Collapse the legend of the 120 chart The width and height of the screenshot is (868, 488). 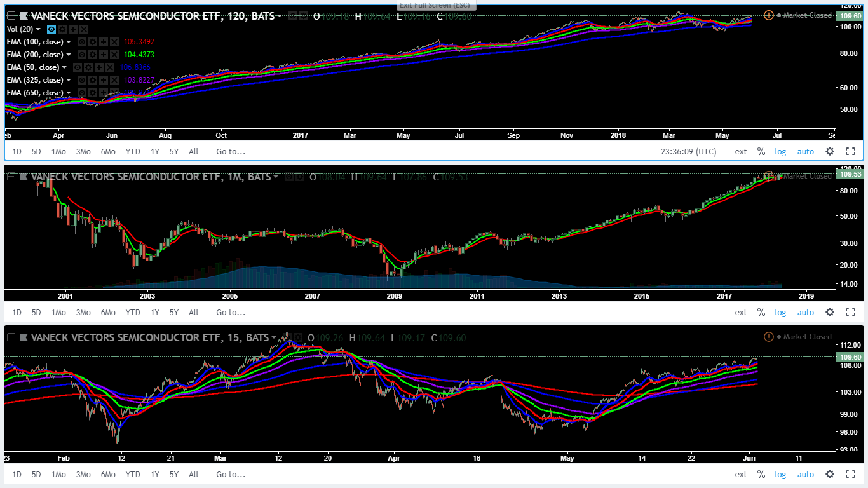coord(11,16)
